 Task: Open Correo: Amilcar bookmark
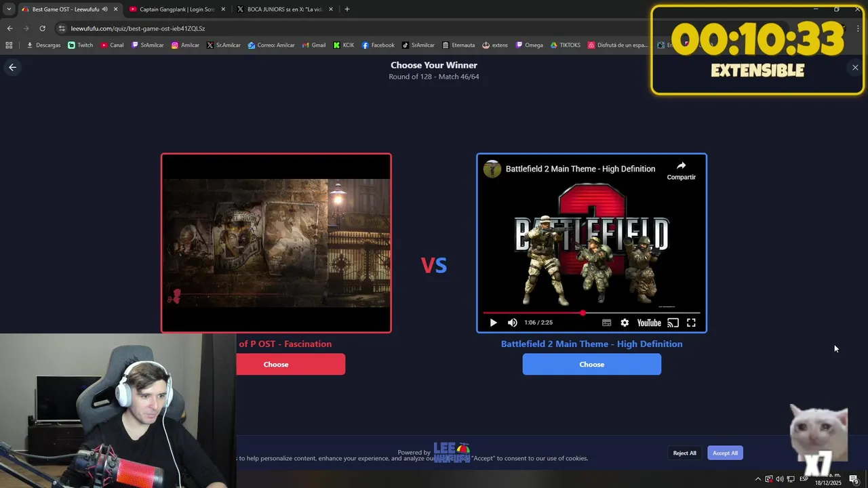tap(271, 45)
